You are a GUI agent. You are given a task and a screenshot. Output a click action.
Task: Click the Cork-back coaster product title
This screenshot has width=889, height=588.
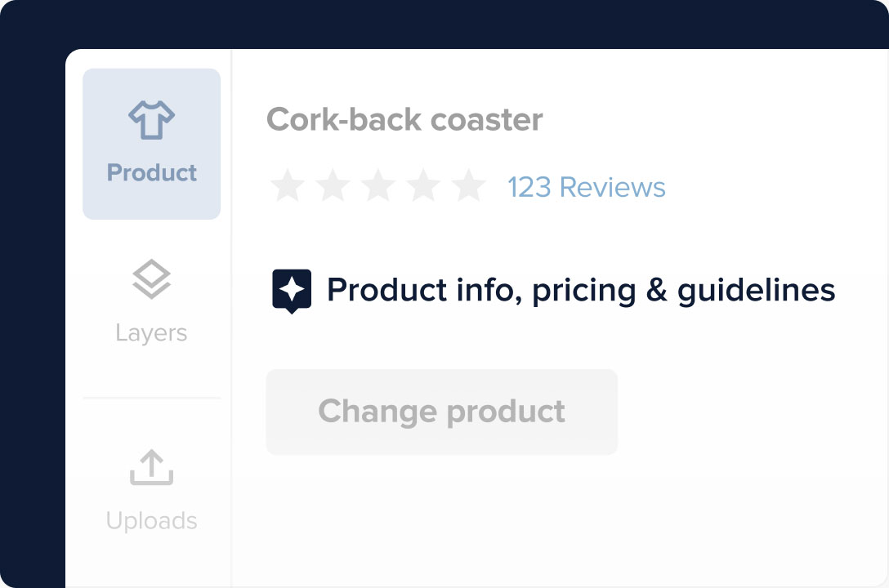[x=404, y=120]
